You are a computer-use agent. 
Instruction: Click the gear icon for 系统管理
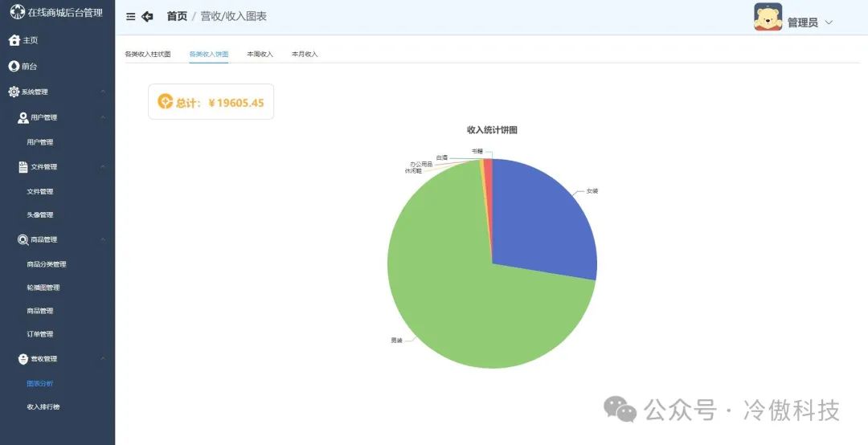(x=14, y=92)
